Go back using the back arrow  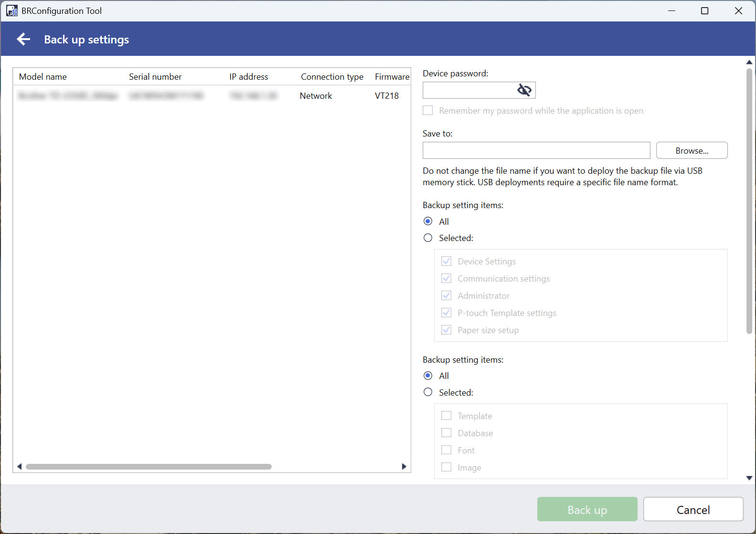(x=23, y=39)
